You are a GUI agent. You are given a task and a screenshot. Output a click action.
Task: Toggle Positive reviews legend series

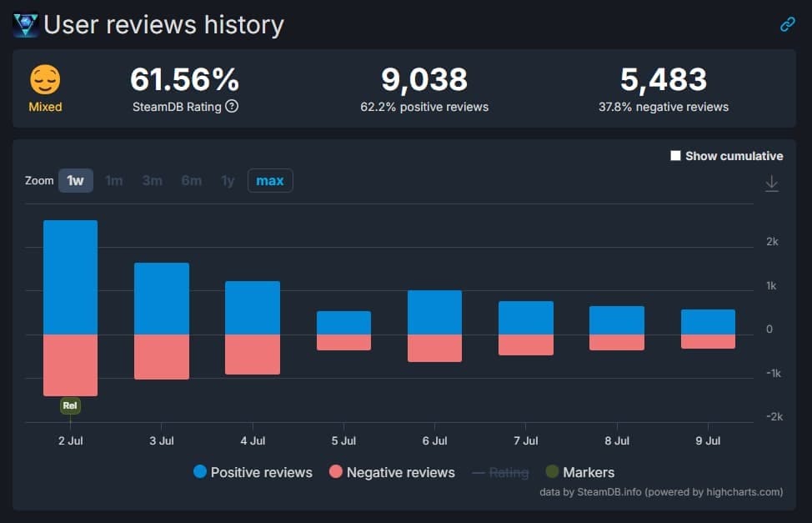[253, 472]
